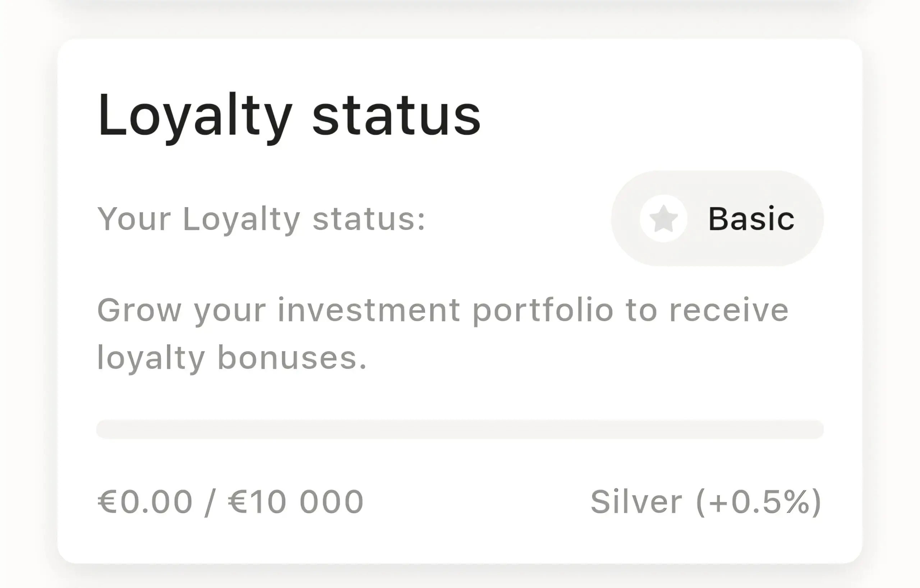Viewport: 920px width, 588px height.
Task: Click the Loyalty status heading
Action: 289,115
